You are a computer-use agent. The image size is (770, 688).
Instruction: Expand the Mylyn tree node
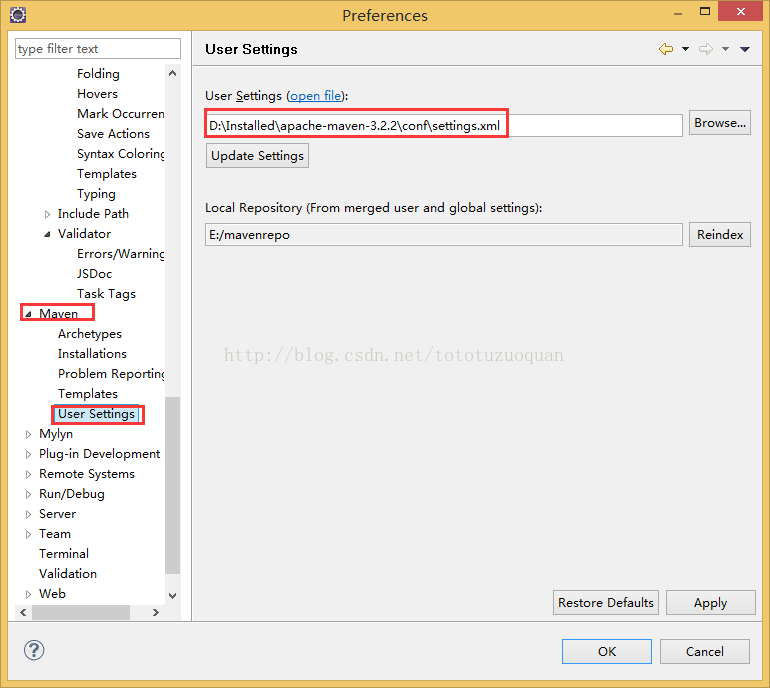tap(28, 434)
